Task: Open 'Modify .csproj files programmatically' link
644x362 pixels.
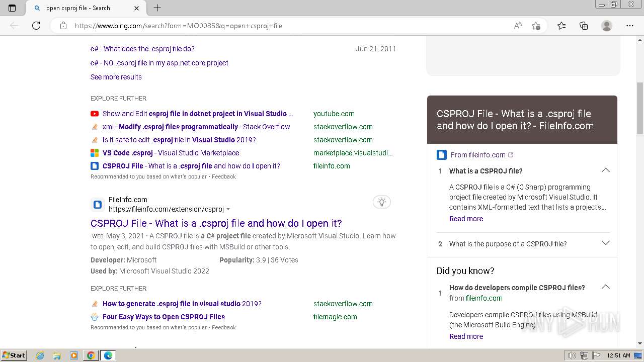Action: point(196,127)
